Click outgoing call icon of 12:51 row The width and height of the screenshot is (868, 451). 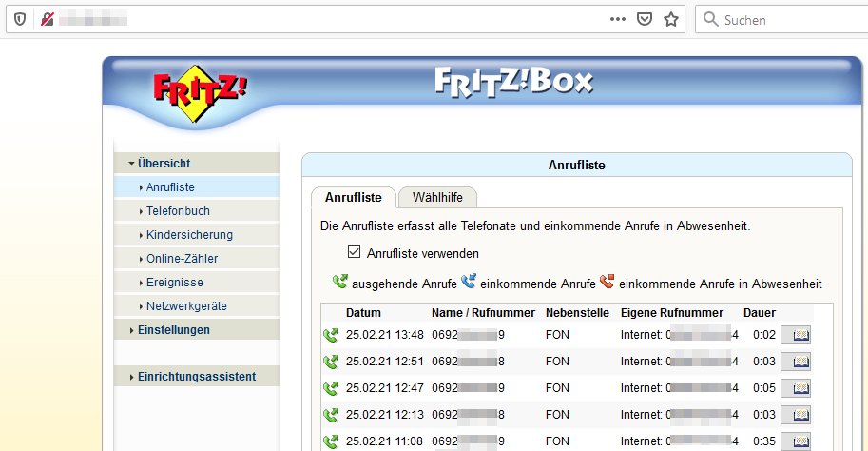(x=331, y=362)
